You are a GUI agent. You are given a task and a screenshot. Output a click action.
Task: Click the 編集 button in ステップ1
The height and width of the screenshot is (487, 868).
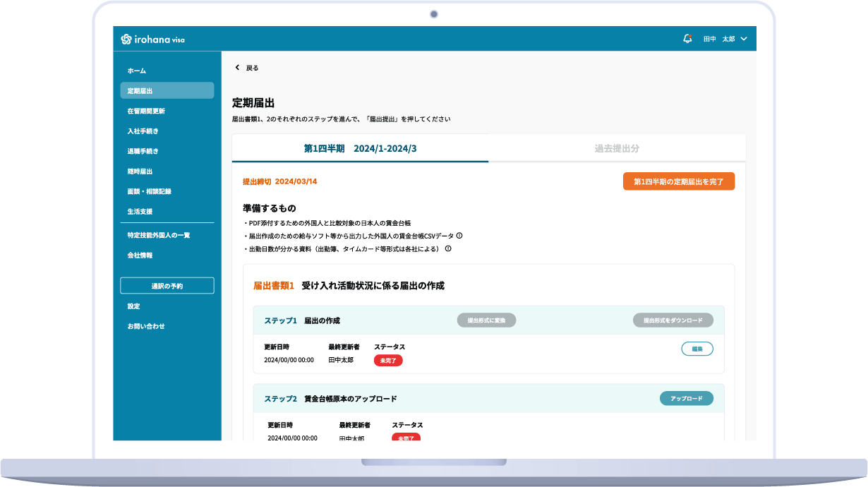tap(697, 349)
